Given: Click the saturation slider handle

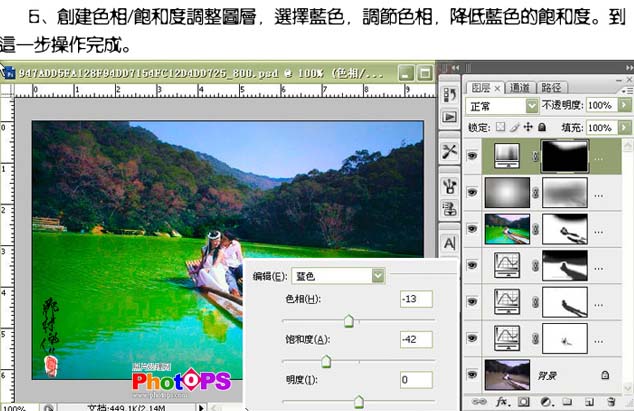Looking at the screenshot, I should [325, 361].
